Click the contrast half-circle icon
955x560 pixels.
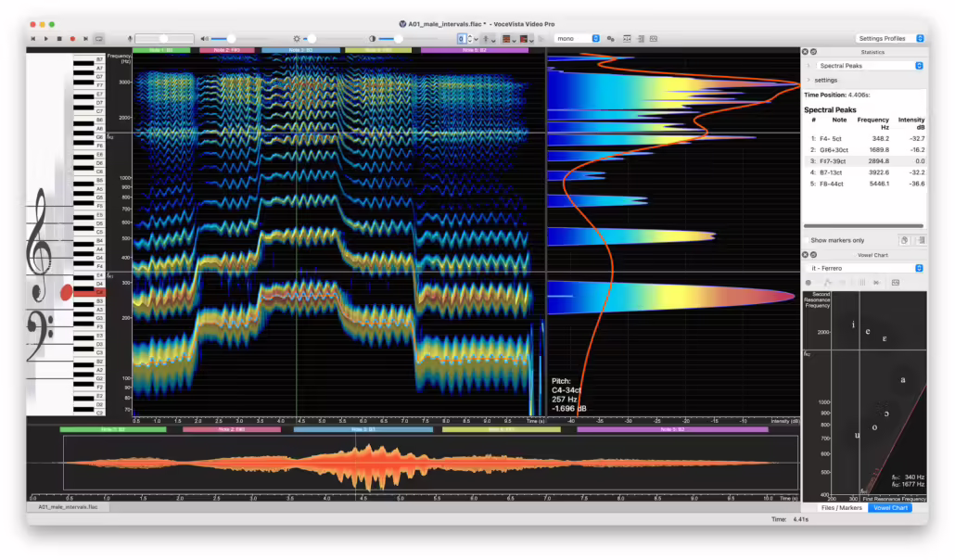pos(372,38)
